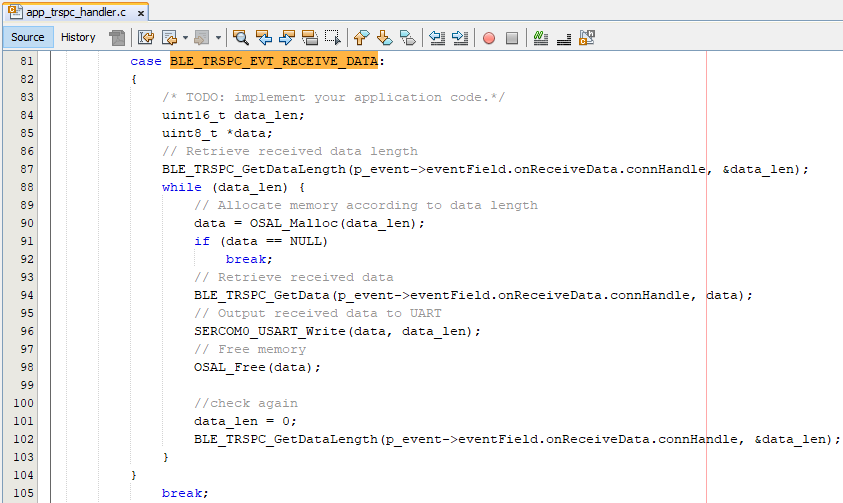Toggle highlight search in the editor
The width and height of the screenshot is (843, 503).
[310, 38]
